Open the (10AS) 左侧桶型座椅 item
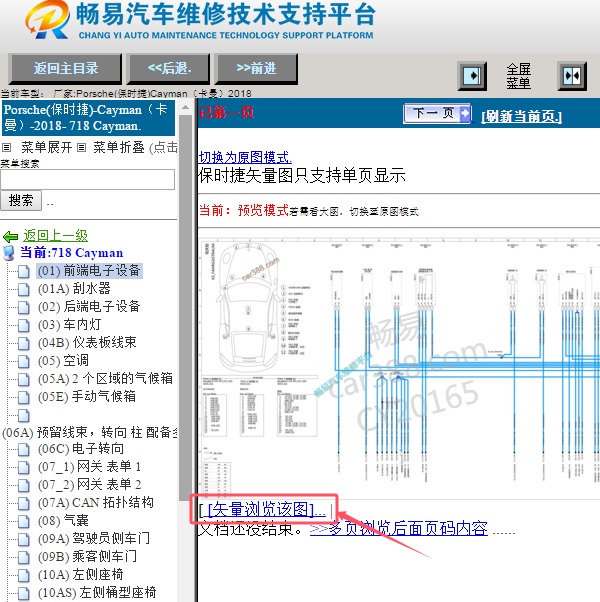Image resolution: width=600 pixels, height=602 pixels. pos(97,592)
